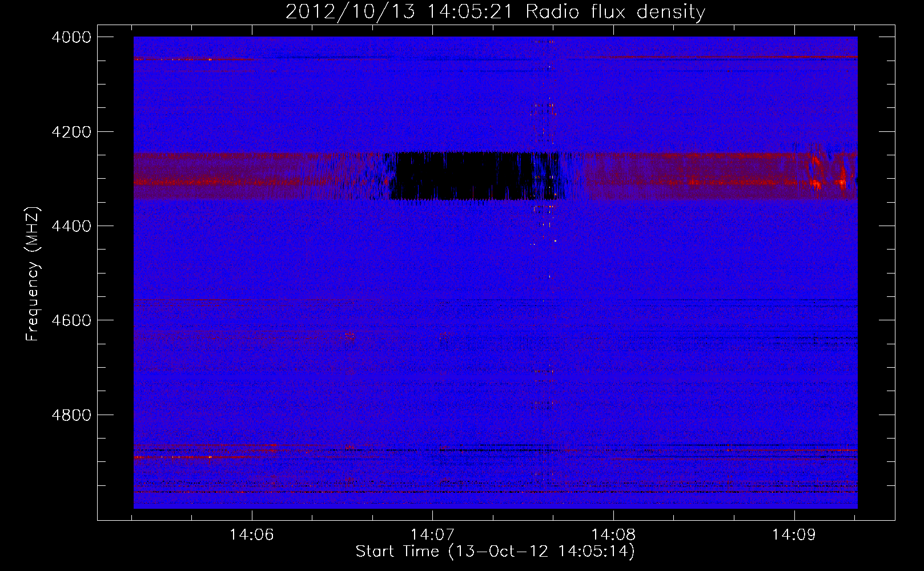Click the 4600 frequency axis label
Viewport: 924px width, 571px height.
click(71, 320)
